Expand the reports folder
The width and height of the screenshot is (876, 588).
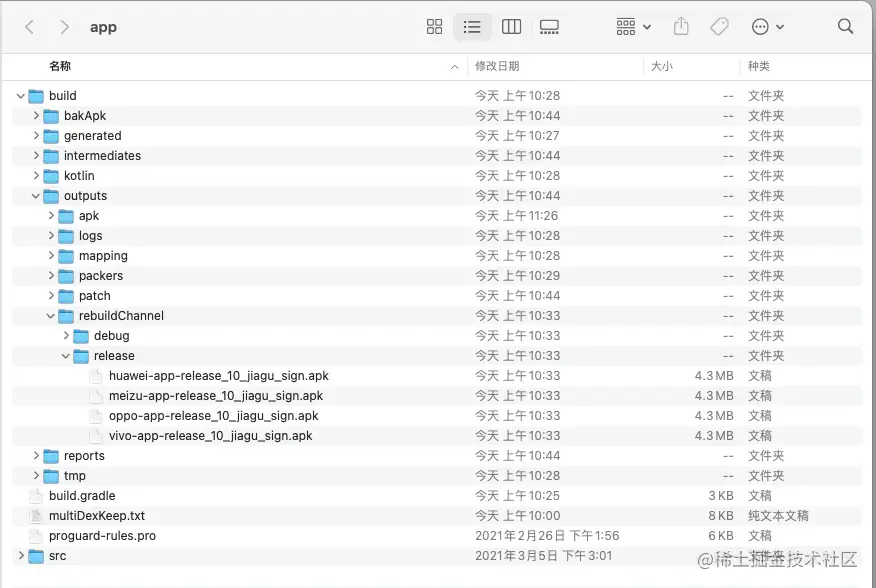pyautogui.click(x=36, y=456)
